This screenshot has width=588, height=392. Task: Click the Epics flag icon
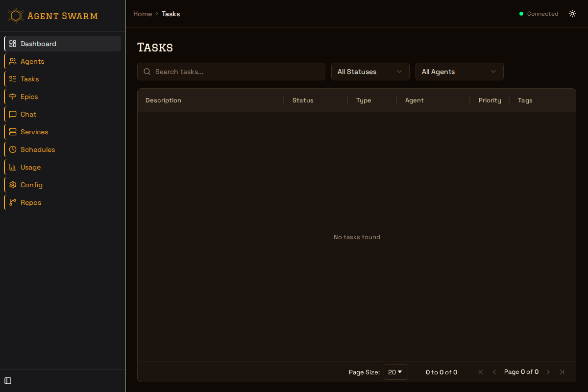pos(12,97)
